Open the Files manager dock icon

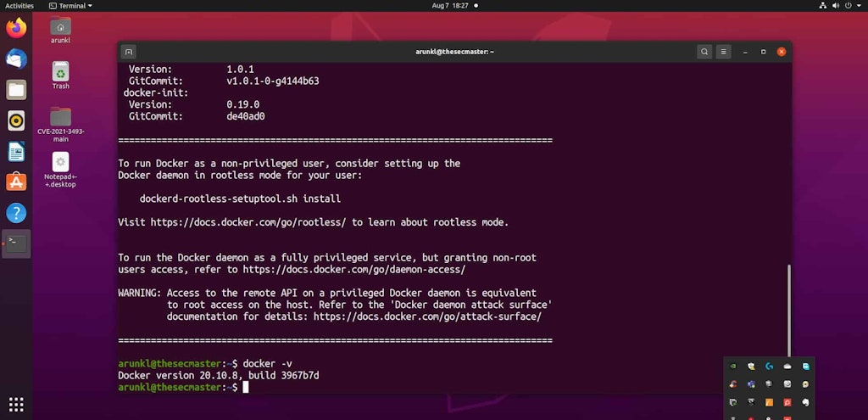(x=16, y=90)
